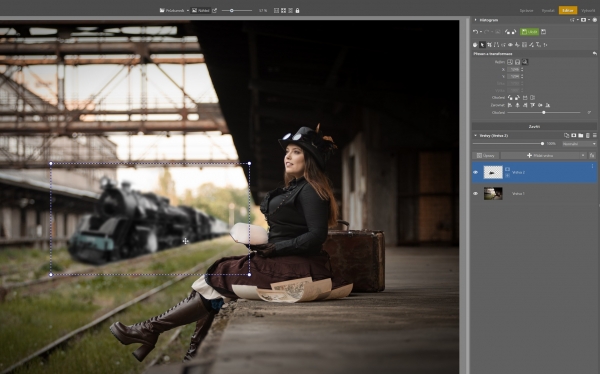Click the layer opacity slider handle
This screenshot has height=374, width=600.
[542, 144]
